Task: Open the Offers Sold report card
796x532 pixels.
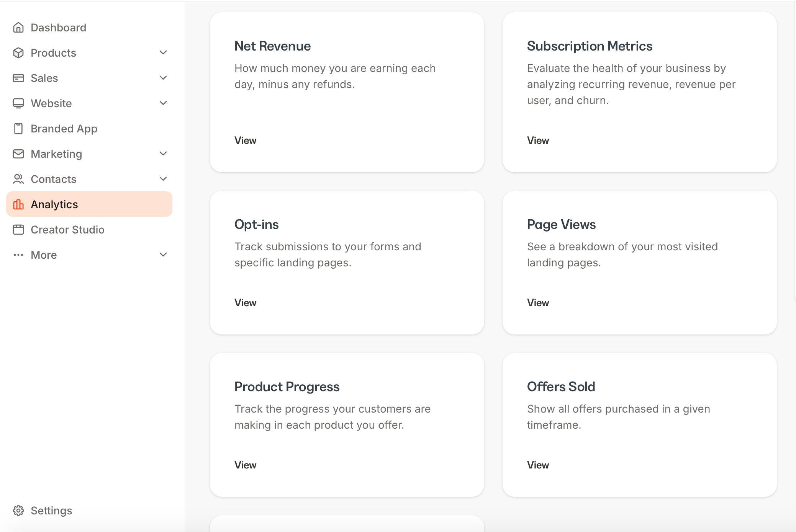Action: pyautogui.click(x=538, y=465)
